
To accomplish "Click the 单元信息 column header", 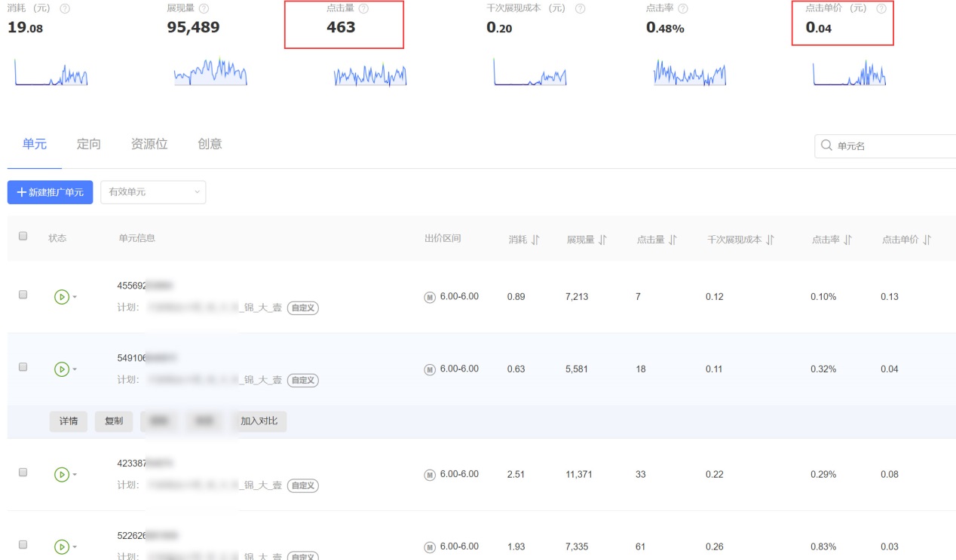I will (137, 238).
